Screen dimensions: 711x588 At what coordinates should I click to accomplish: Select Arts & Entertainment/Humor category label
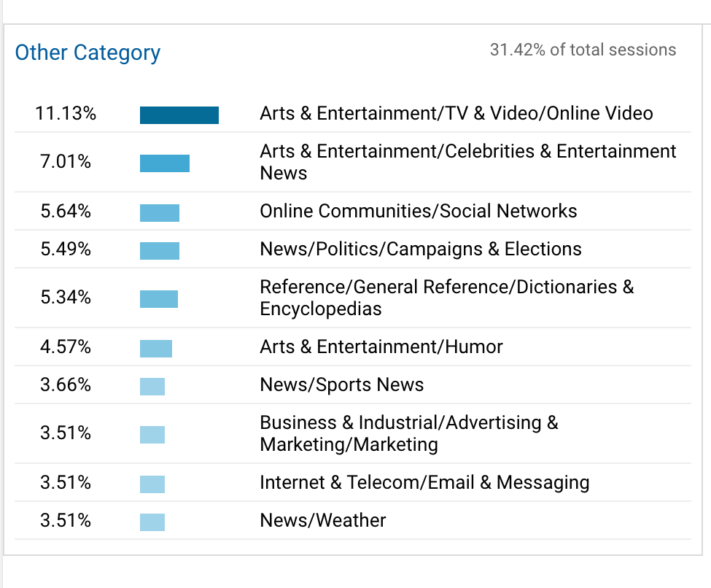381,347
